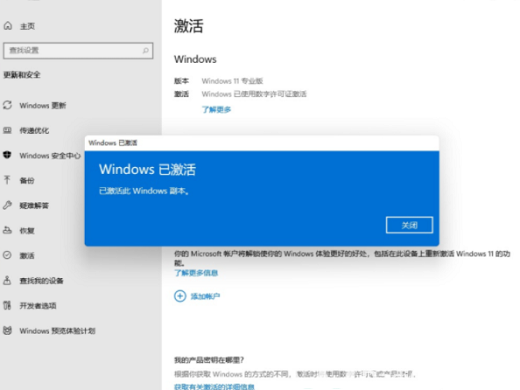The image size is (520, 390).
Task: Click the Windows 已激活 dialog title bar
Action: (x=262, y=143)
